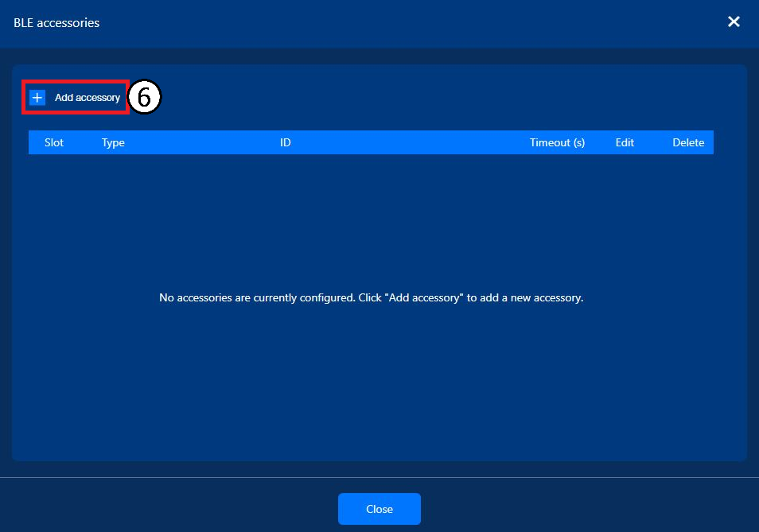The height and width of the screenshot is (532, 759).
Task: Click the Add accessory label
Action: click(x=88, y=97)
